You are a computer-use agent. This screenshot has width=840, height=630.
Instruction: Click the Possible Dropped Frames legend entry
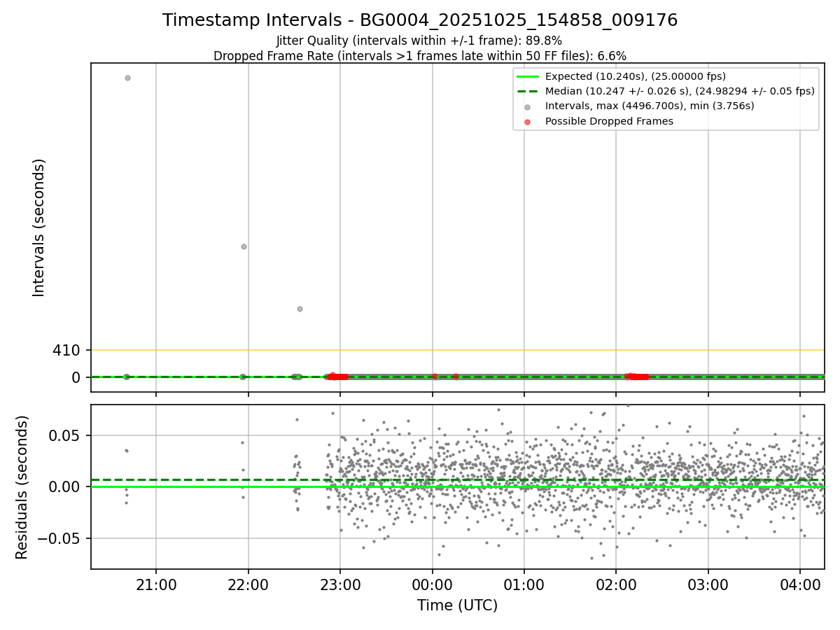[x=609, y=121]
